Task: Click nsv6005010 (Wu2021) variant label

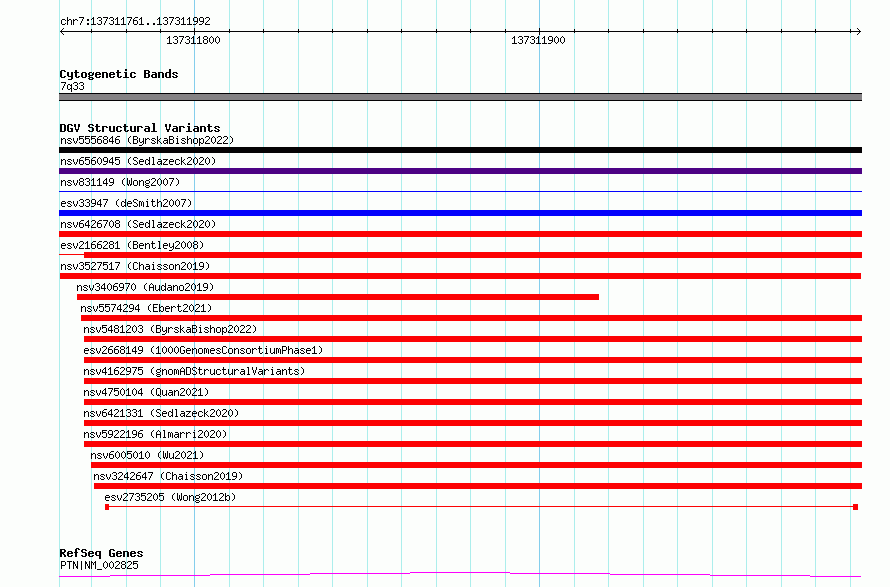Action: point(147,455)
